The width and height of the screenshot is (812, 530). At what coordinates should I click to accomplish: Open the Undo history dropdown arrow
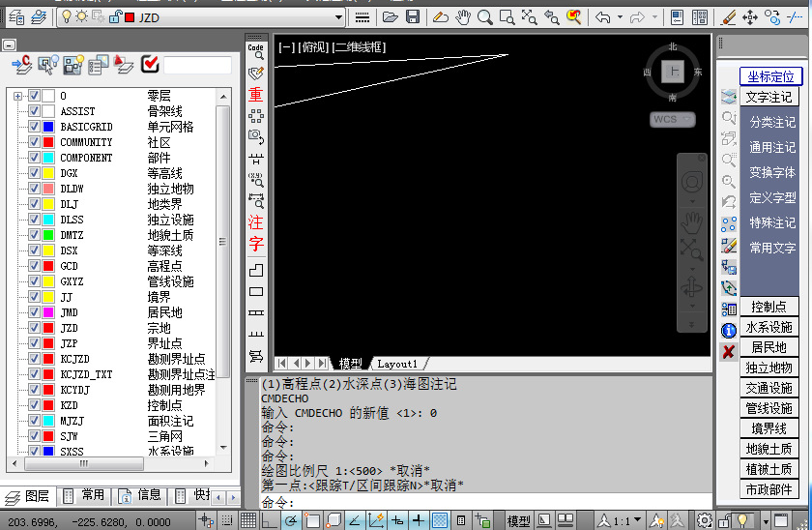[620, 17]
